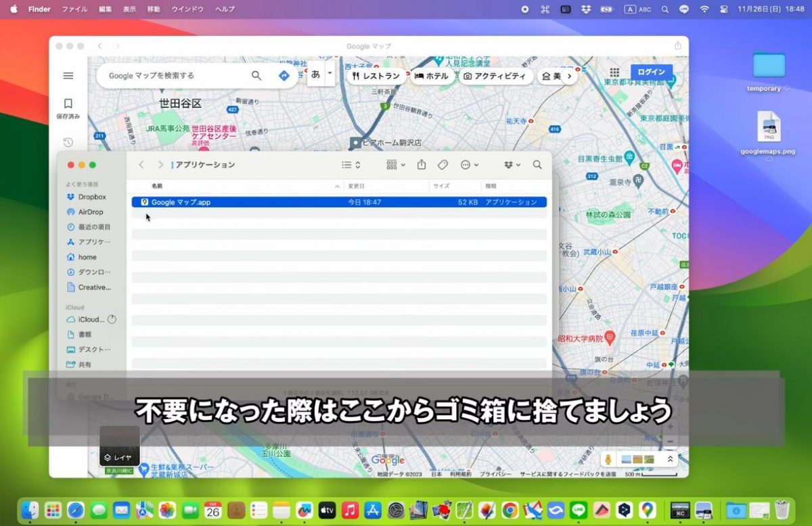Click the Dropbox icon in the menu bar
The image size is (812, 526).
tap(586, 9)
